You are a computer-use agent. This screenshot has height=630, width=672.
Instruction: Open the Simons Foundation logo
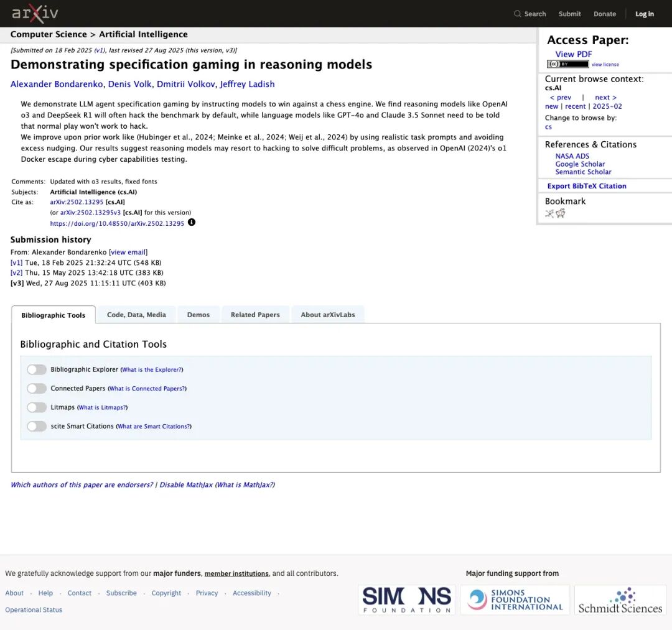[407, 600]
